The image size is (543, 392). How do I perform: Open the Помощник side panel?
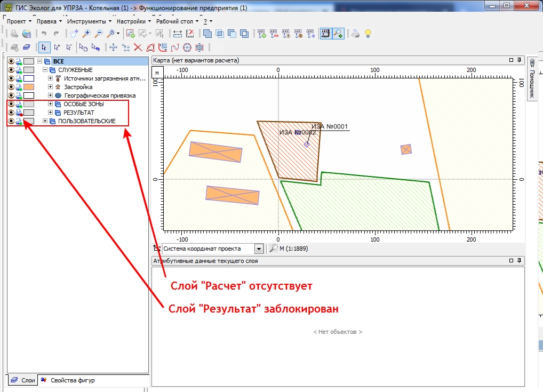coord(532,79)
